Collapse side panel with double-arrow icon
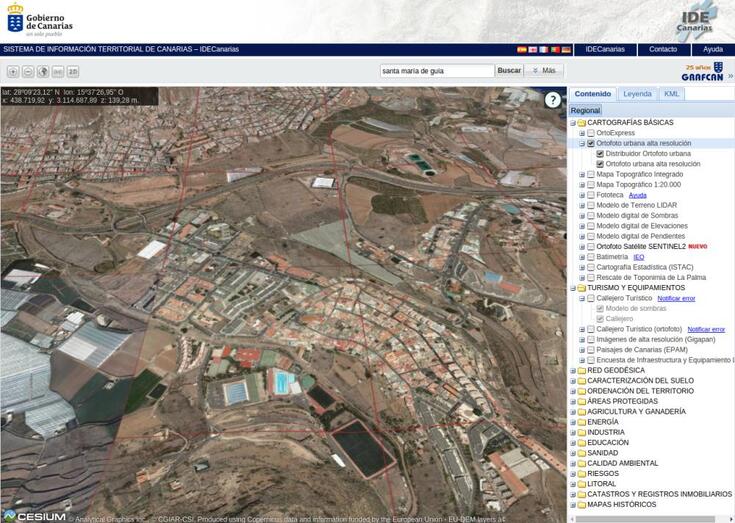735x523 pixels. 730,76
